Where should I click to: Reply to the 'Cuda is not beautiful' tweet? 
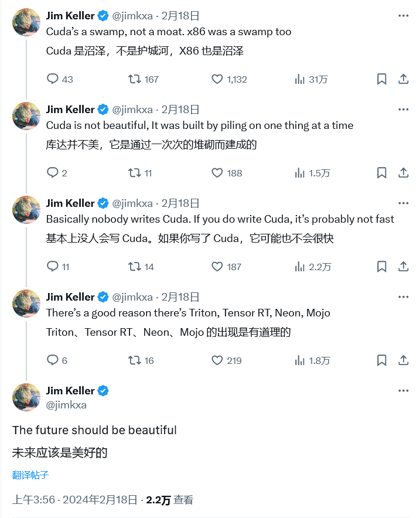tap(53, 173)
